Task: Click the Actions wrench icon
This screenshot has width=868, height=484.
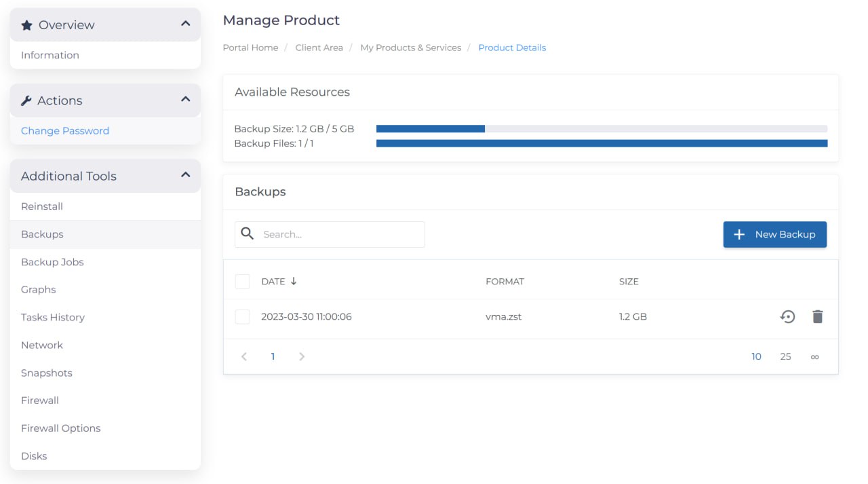Action: [26, 100]
